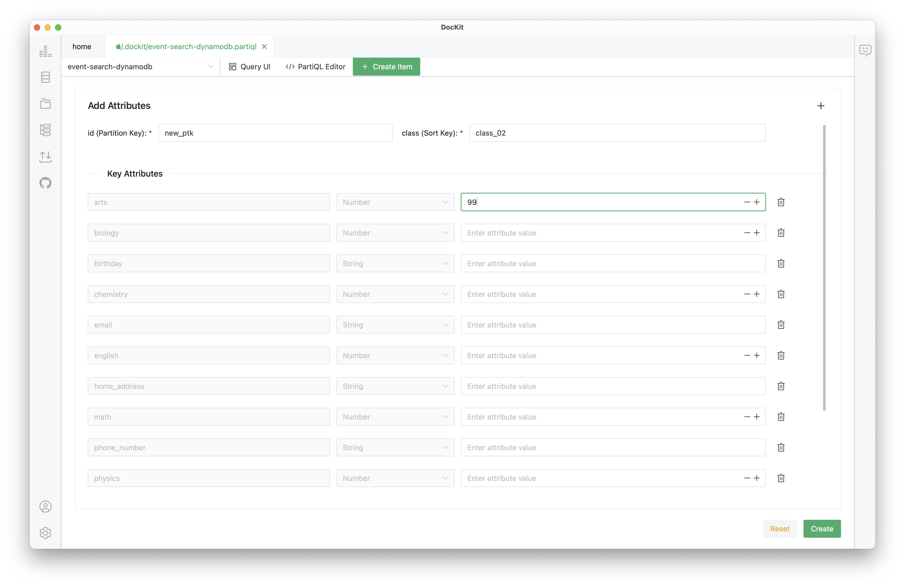Open the import/export arrows icon in the sidebar
The image size is (905, 588).
45,156
